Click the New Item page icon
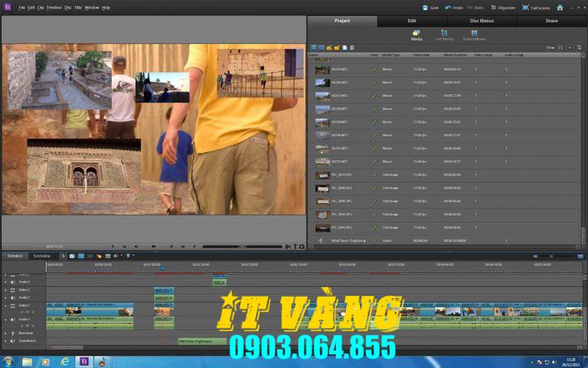588x368 pixels. click(345, 48)
